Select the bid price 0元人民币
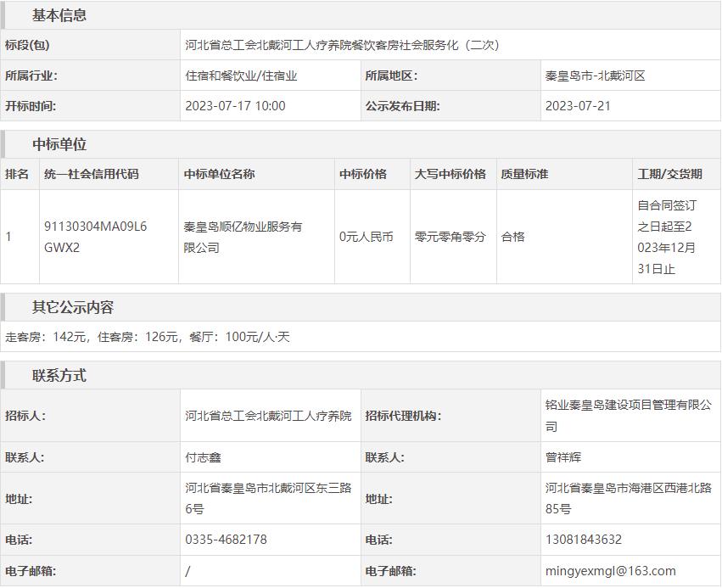The width and height of the screenshot is (722, 588). click(x=366, y=237)
